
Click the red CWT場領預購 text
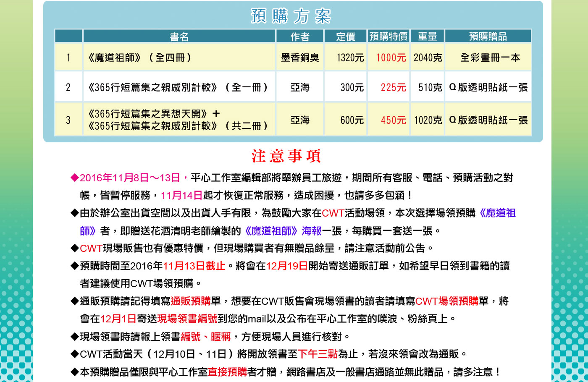click(x=447, y=301)
